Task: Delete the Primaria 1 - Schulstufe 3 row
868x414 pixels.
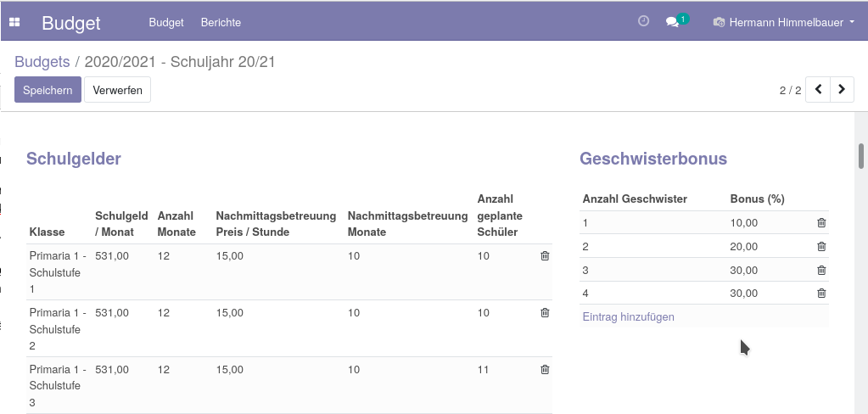Action: coord(545,369)
